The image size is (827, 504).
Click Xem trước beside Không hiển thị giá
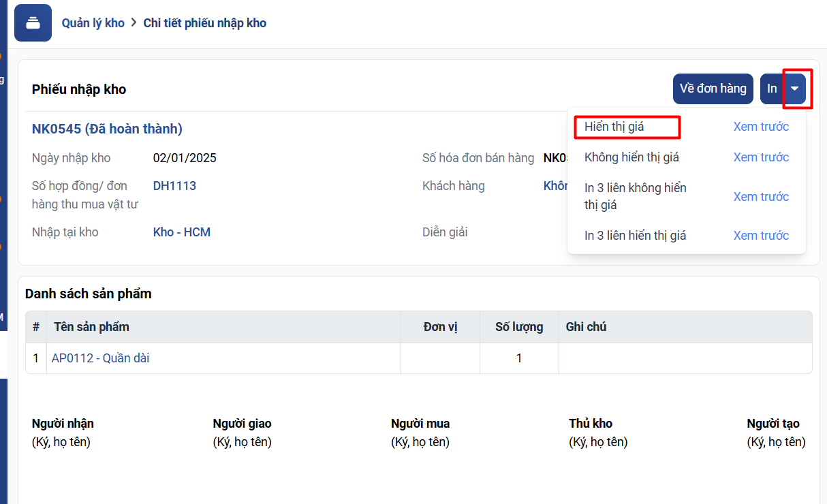click(x=761, y=157)
